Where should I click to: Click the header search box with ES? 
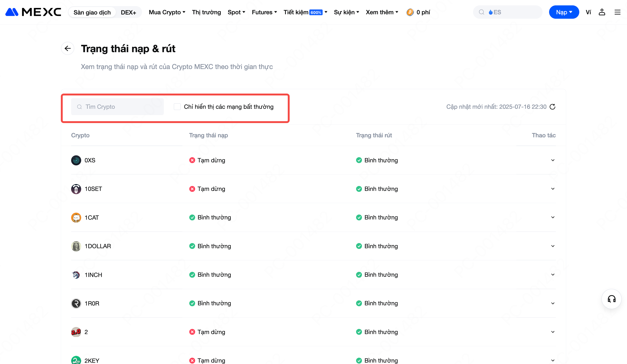(508, 12)
